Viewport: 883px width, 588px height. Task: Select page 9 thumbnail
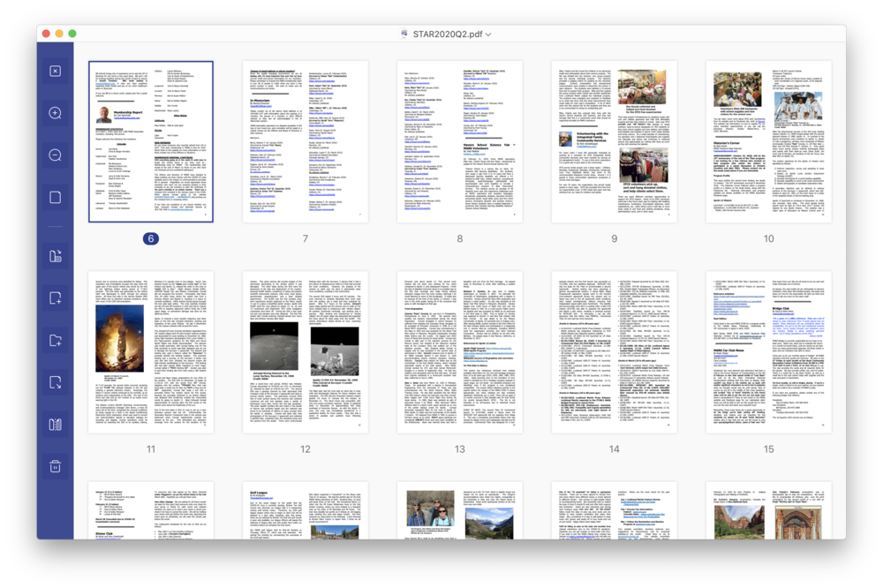615,141
